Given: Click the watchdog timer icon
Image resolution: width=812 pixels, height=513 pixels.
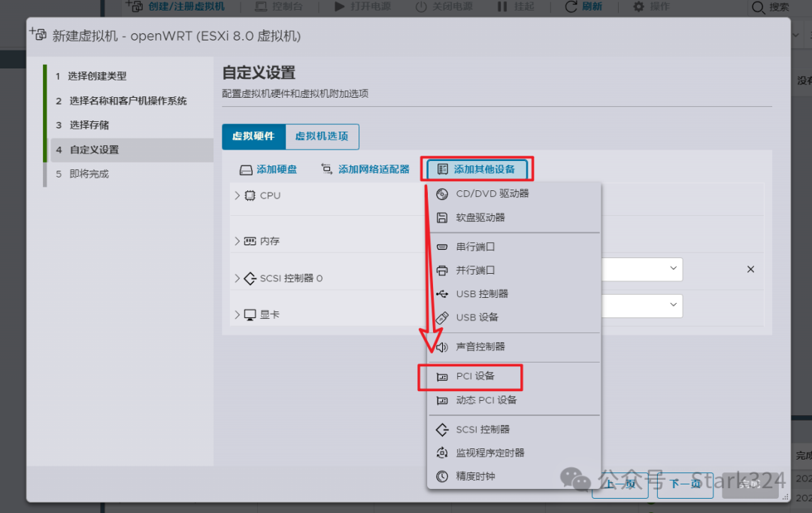Looking at the screenshot, I should (x=442, y=453).
